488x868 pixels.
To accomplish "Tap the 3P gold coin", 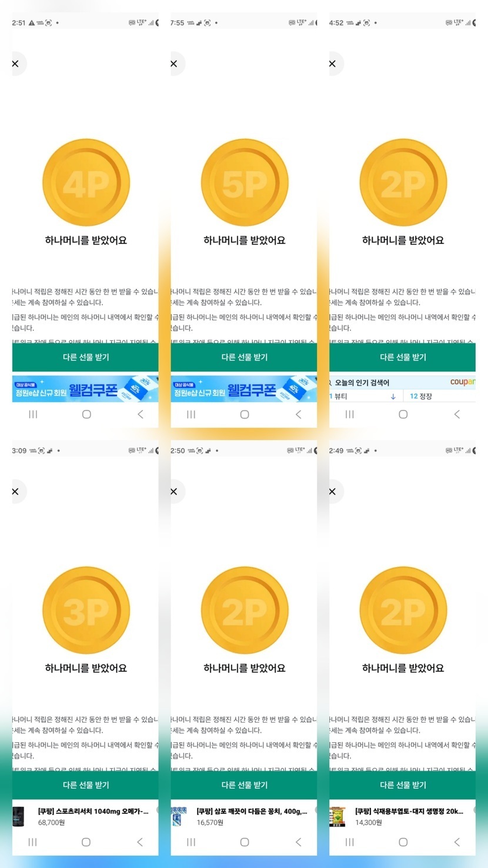I will [86, 610].
